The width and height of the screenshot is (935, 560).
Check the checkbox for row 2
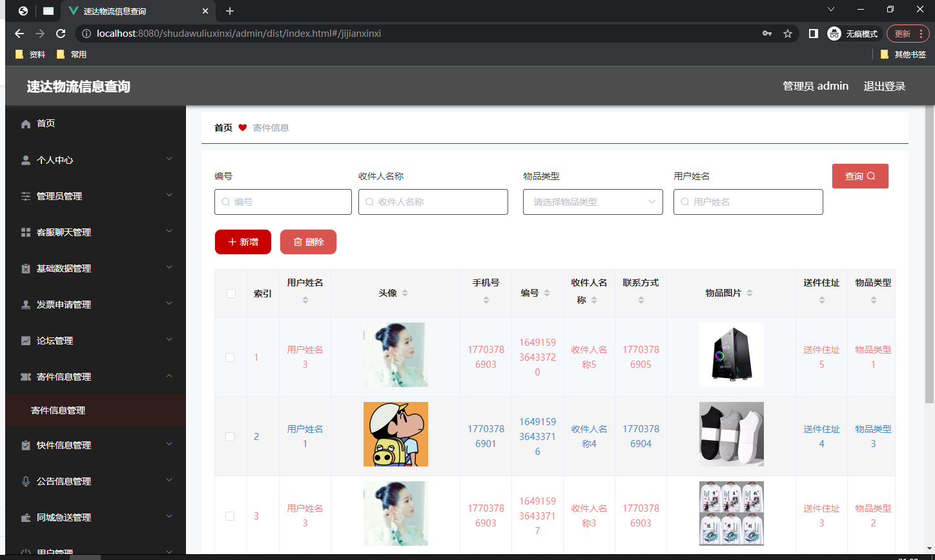[230, 436]
